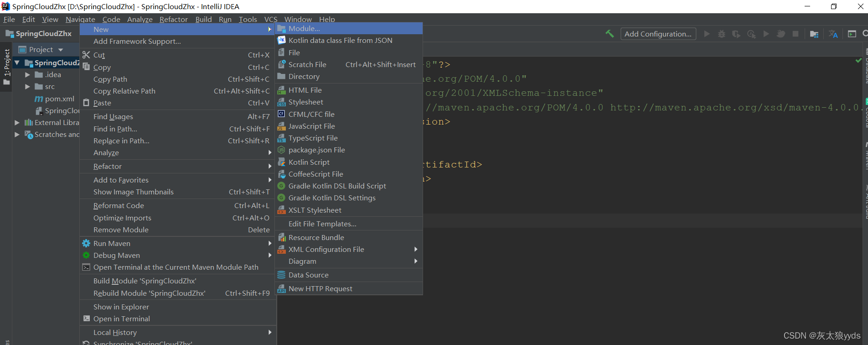This screenshot has height=345, width=868.
Task: Expand the .idea folder node
Action: pos(27,74)
